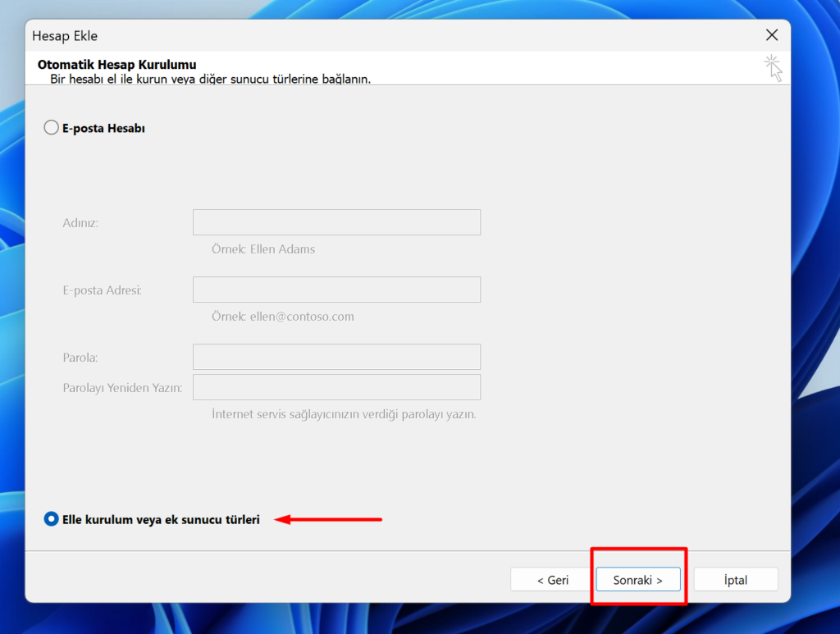Image resolution: width=840 pixels, height=634 pixels.
Task: Close the Hesap Ekle dialog
Action: point(771,34)
